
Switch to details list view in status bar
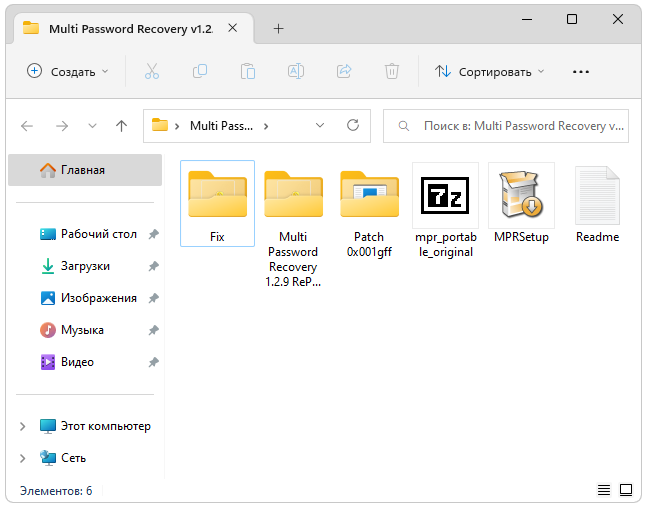[x=604, y=490]
